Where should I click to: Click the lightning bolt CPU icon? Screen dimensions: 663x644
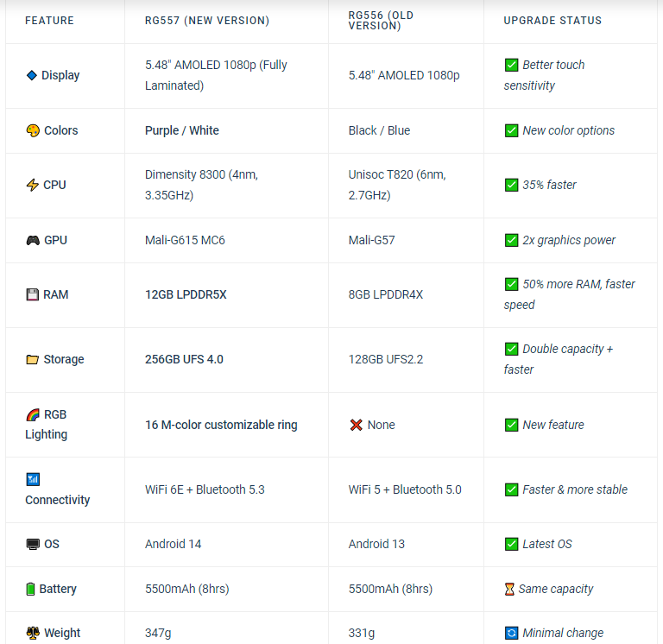[33, 185]
